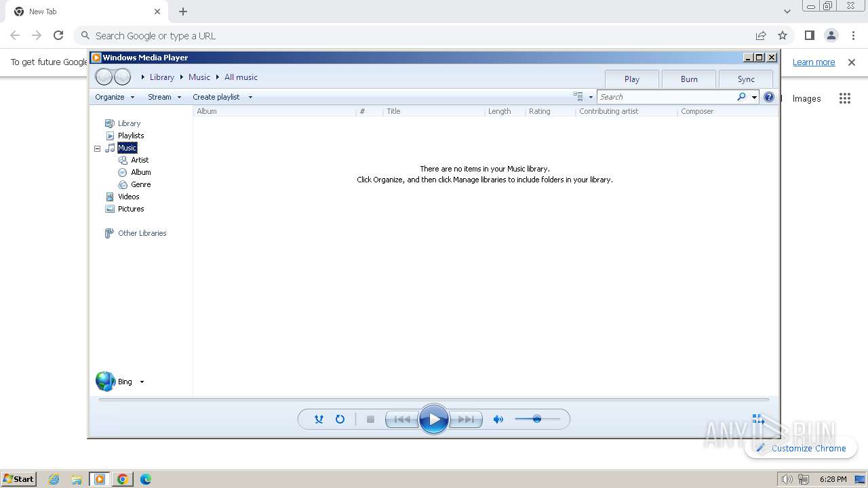
Task: Select Other Libraries in navigation tree
Action: coord(142,233)
